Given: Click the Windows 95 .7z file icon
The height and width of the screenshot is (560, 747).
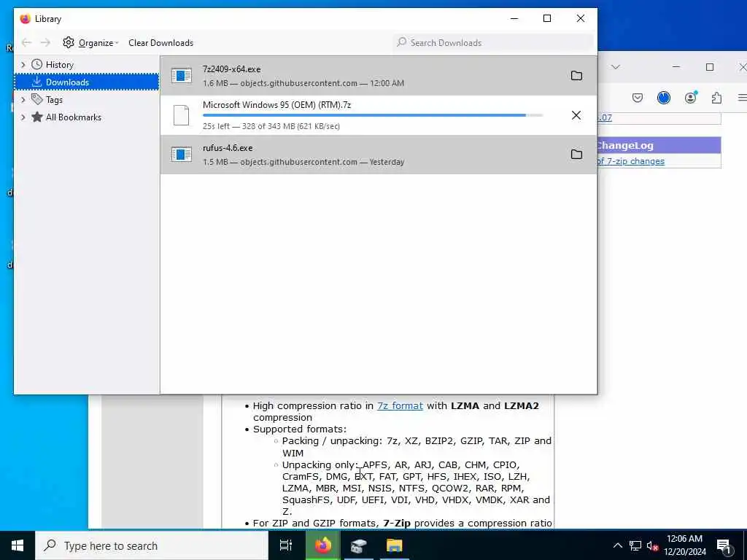Looking at the screenshot, I should tap(181, 115).
